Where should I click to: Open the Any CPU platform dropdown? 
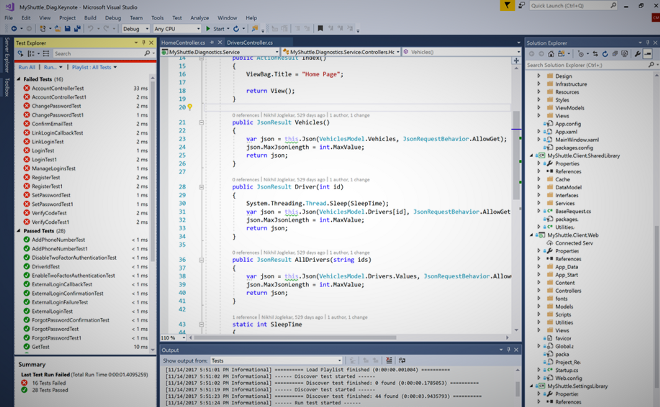click(176, 29)
